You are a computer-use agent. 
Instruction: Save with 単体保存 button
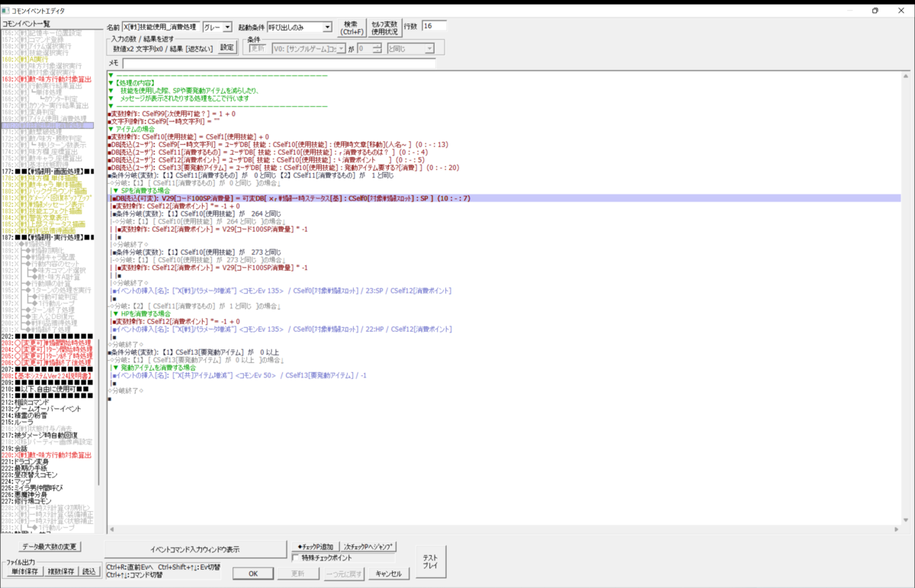(22, 571)
